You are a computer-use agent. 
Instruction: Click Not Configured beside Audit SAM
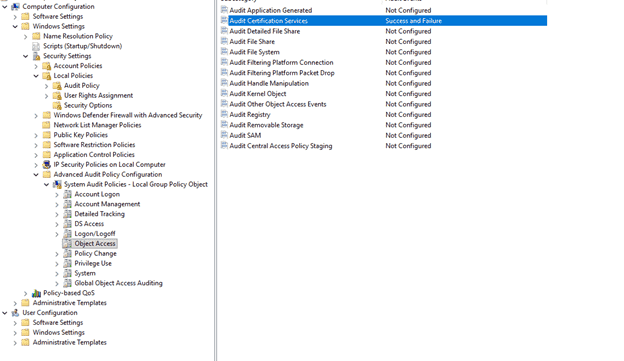408,135
